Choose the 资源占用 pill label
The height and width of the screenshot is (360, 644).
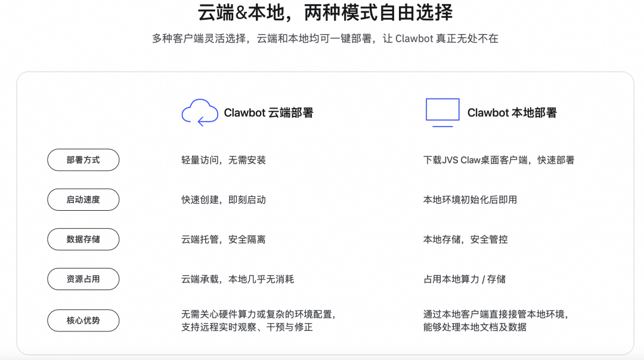(83, 279)
